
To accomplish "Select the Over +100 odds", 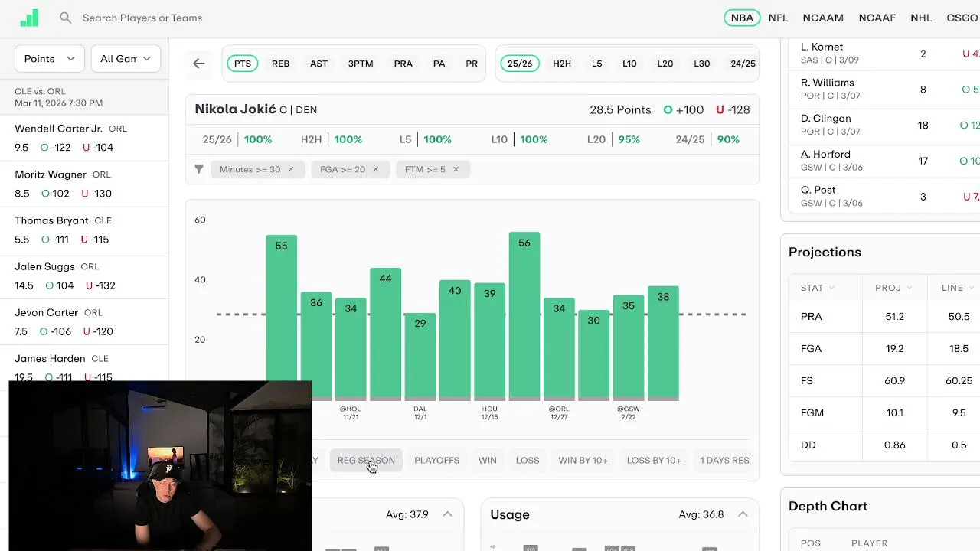I will click(x=684, y=109).
